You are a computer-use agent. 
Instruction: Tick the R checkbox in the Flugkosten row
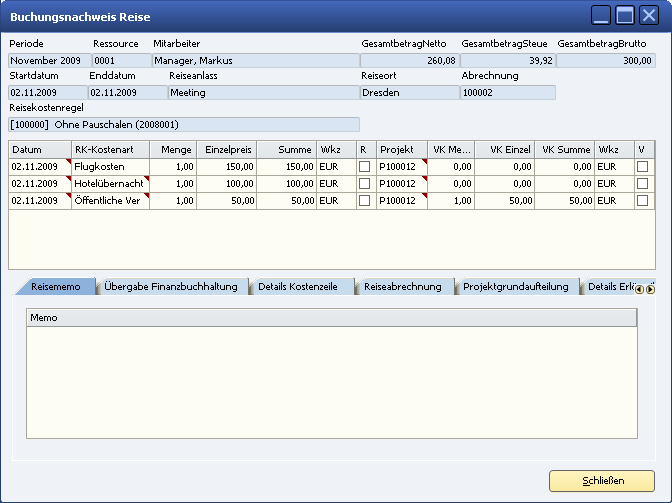[364, 167]
